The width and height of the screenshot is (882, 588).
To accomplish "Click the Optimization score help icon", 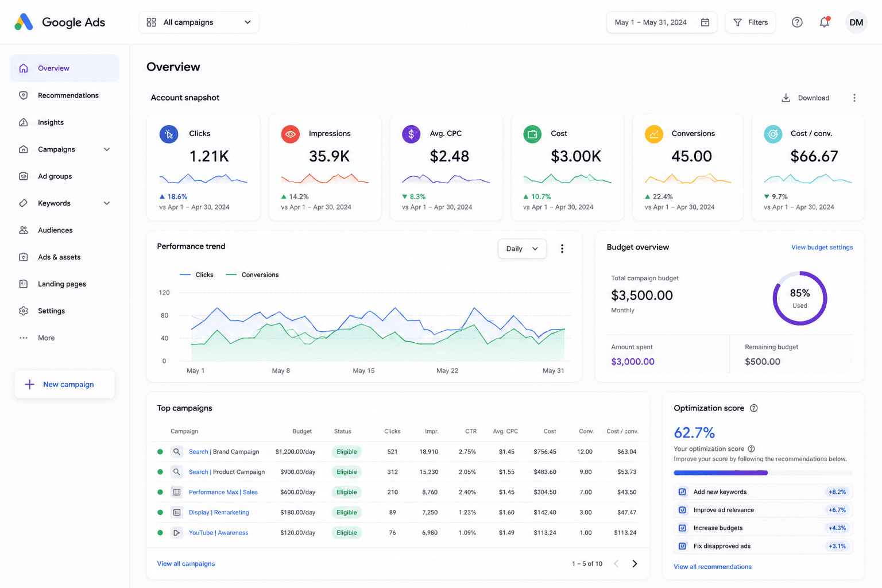I will pos(754,408).
